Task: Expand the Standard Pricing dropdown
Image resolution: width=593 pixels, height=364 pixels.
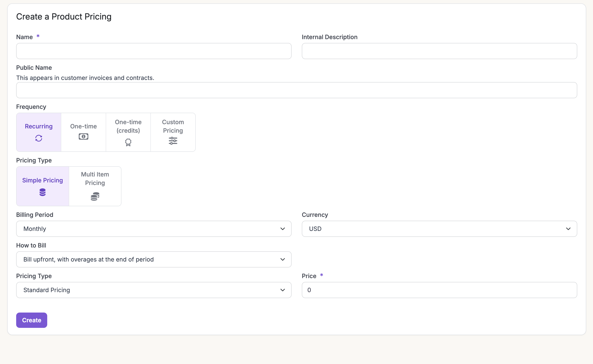Action: click(154, 290)
